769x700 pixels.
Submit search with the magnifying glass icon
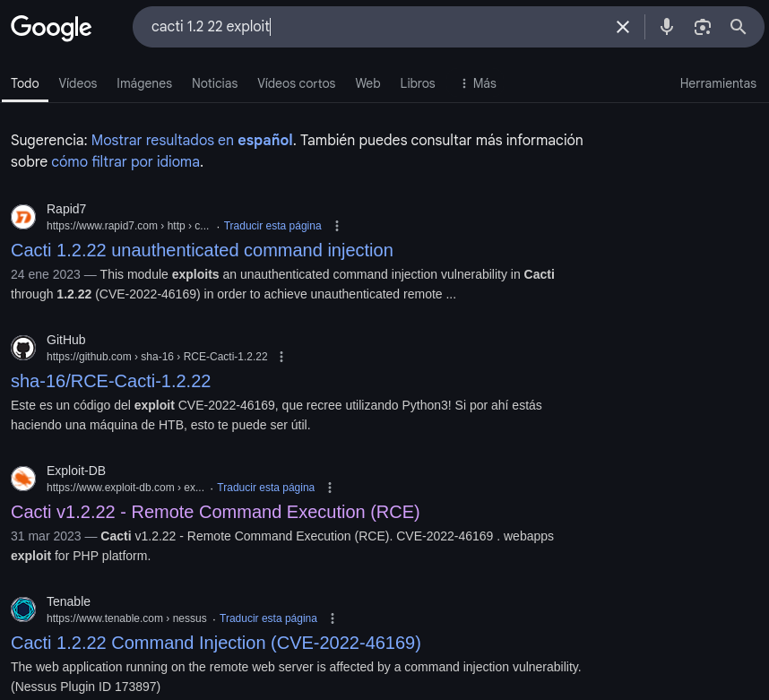pos(738,27)
